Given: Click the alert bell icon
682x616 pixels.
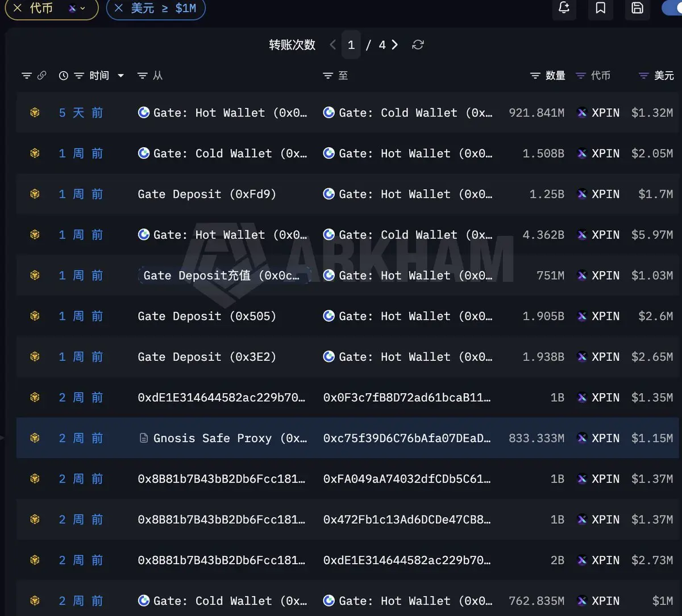Looking at the screenshot, I should pos(564,7).
